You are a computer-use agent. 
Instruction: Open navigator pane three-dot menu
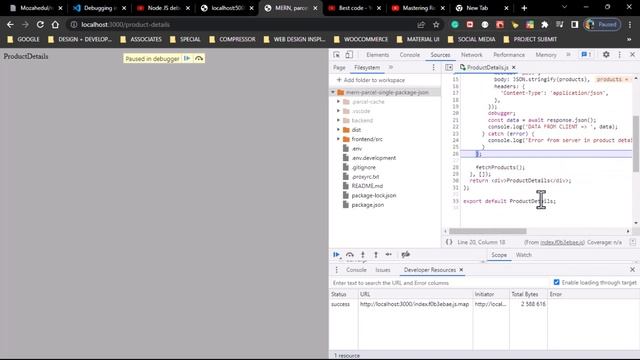433,67
